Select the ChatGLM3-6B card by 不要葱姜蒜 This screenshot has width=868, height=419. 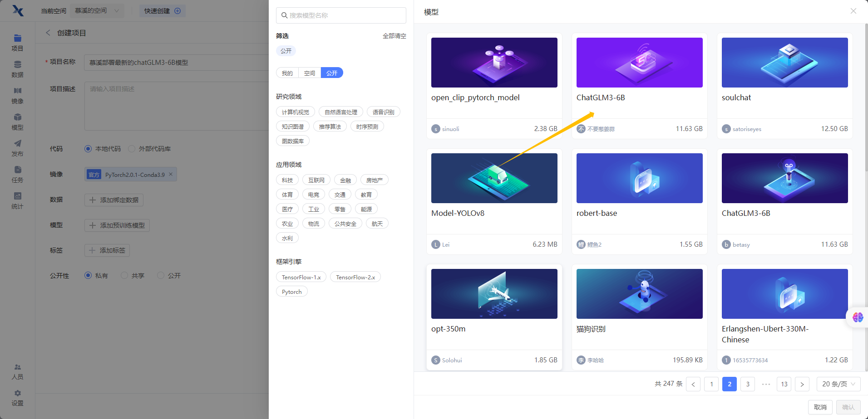(x=640, y=86)
